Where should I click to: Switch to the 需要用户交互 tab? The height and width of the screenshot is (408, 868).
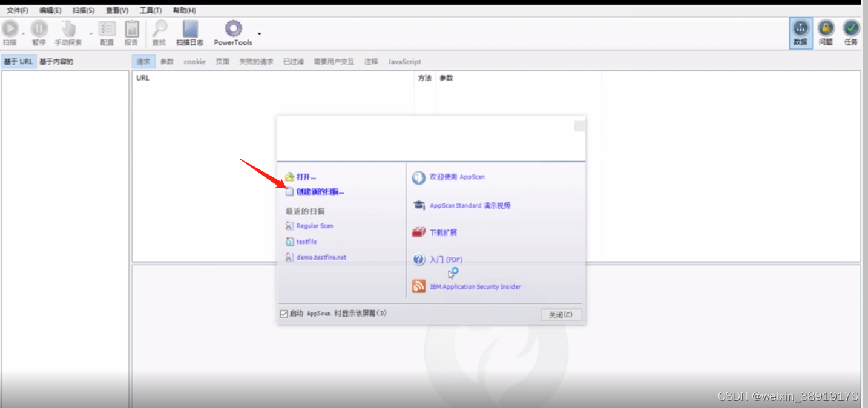(x=334, y=62)
